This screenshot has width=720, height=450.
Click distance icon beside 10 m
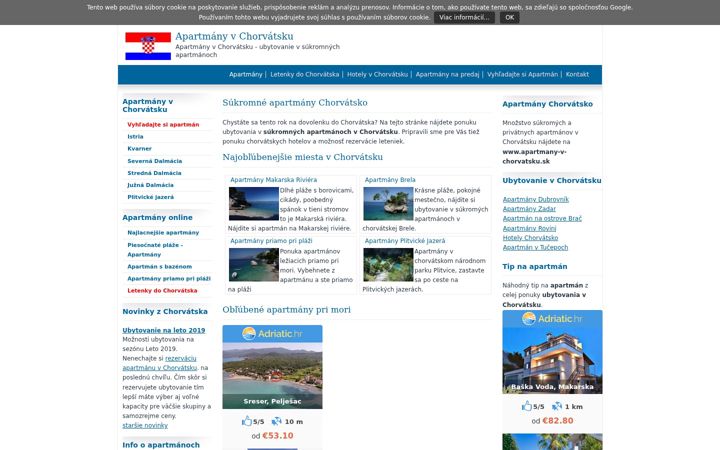tap(276, 421)
